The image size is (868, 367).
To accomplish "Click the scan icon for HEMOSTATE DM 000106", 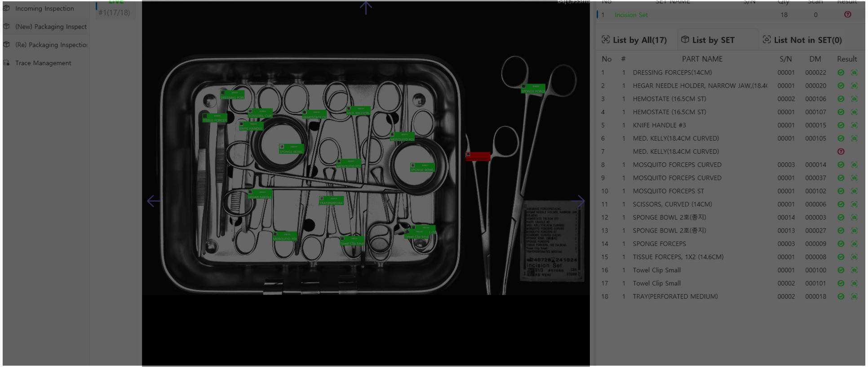I will click(x=854, y=99).
